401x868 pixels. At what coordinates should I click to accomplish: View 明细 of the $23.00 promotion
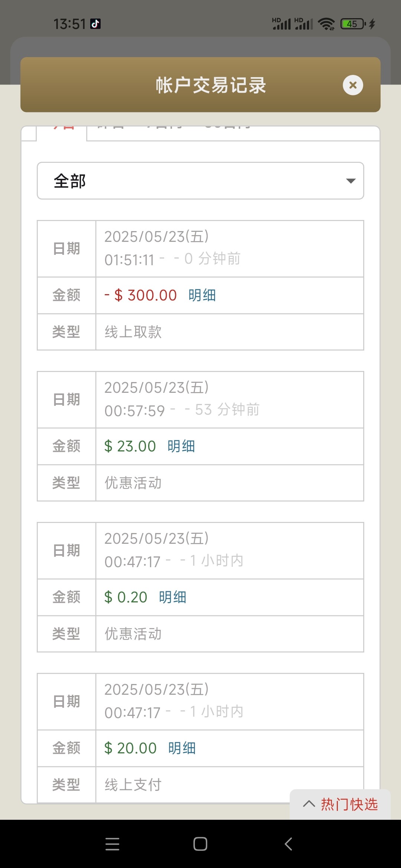pos(181,446)
